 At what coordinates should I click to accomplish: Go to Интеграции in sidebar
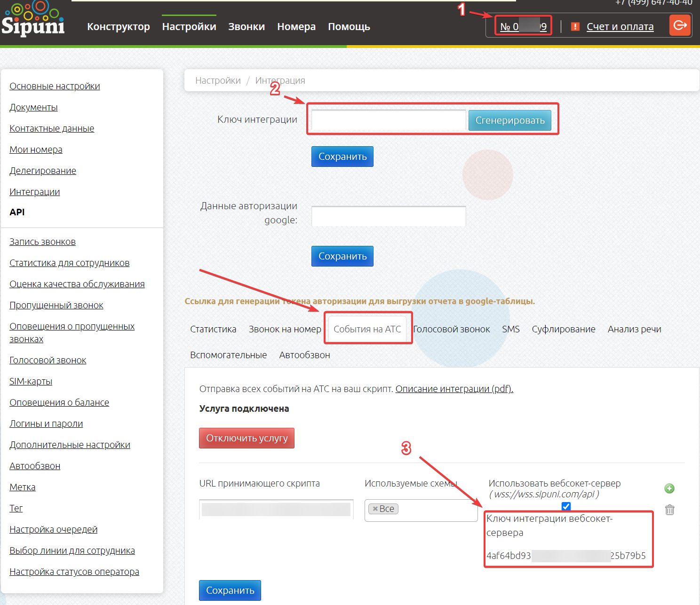tap(35, 192)
